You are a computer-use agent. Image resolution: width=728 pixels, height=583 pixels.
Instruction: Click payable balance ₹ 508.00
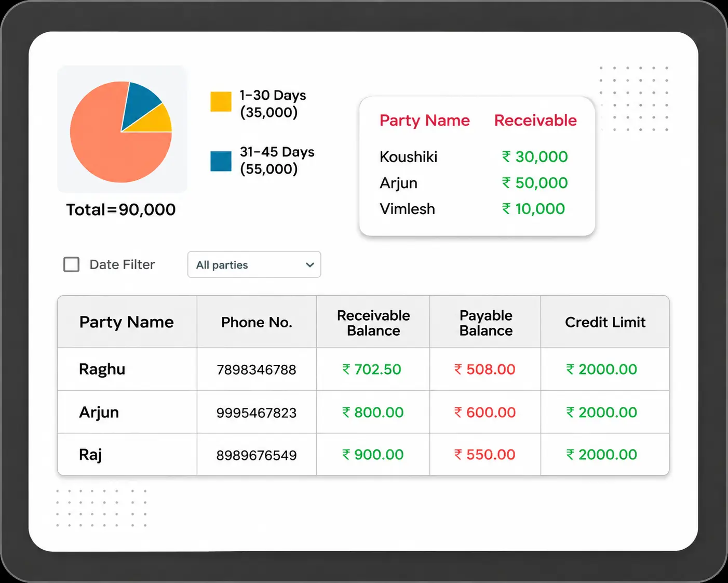coord(485,369)
